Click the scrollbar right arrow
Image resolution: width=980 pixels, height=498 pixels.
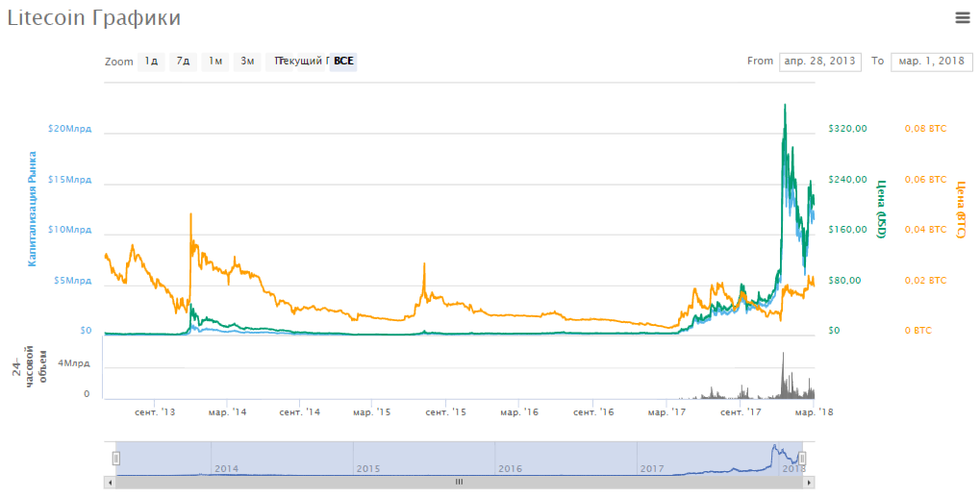pyautogui.click(x=809, y=482)
